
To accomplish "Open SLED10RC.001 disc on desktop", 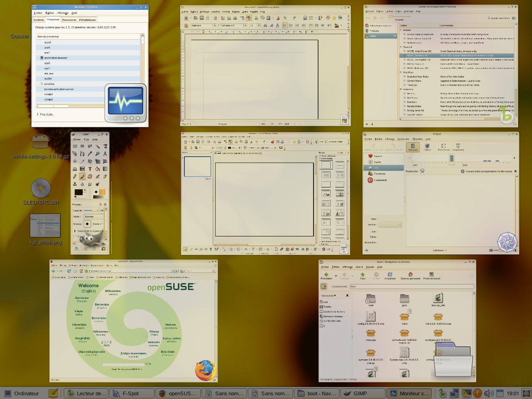I will (41, 192).
